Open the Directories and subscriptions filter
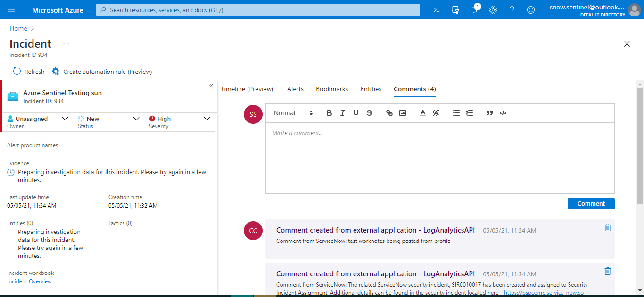644x297 pixels. click(455, 10)
